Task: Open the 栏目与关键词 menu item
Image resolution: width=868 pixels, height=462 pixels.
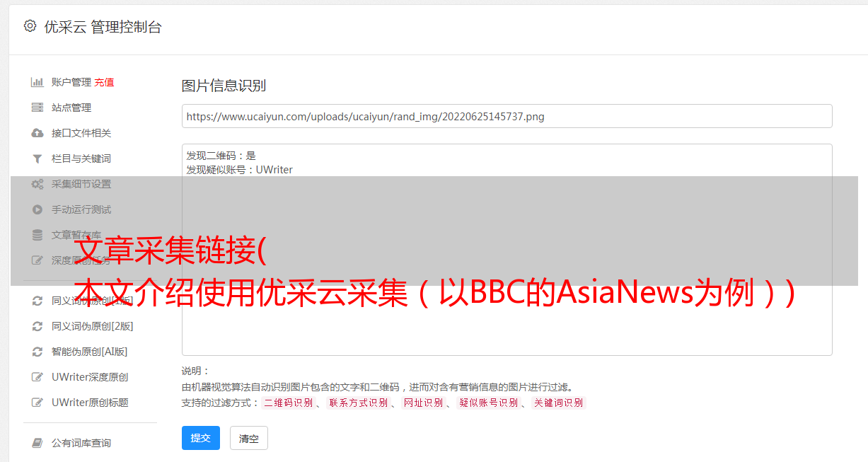Action: [x=81, y=158]
